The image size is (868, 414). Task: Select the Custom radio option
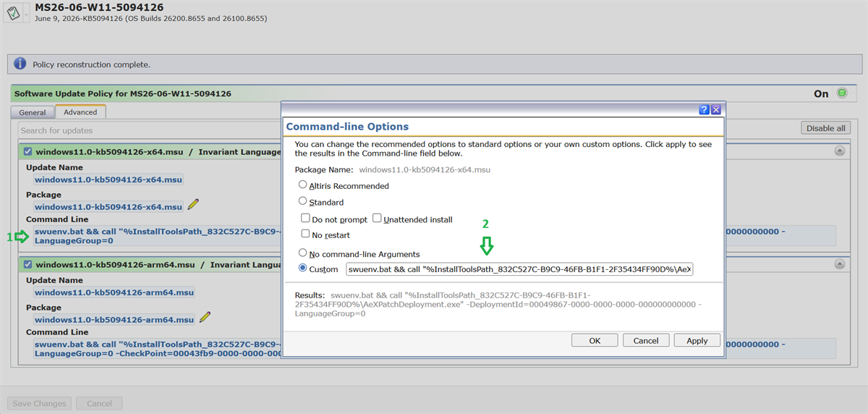(303, 269)
